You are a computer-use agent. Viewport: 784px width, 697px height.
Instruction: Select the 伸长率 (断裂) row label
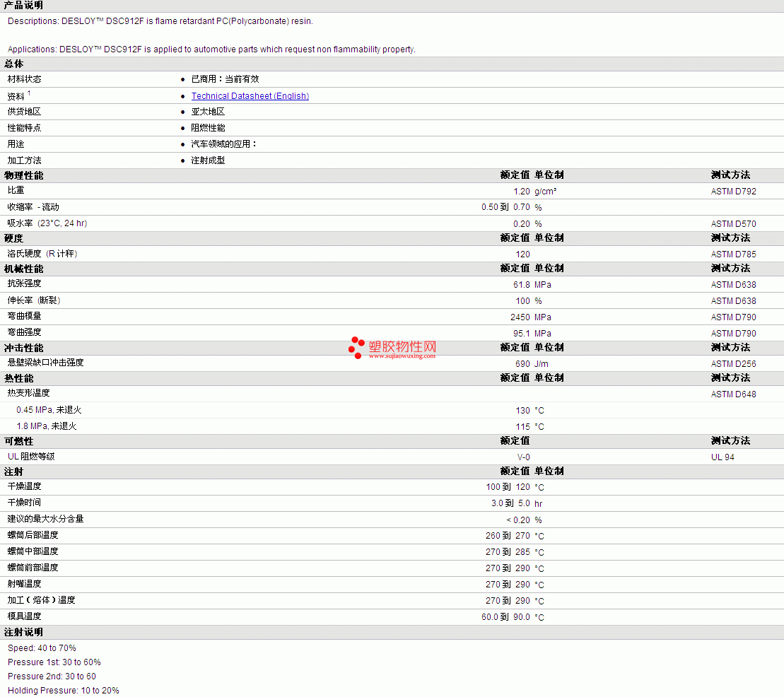(34, 300)
